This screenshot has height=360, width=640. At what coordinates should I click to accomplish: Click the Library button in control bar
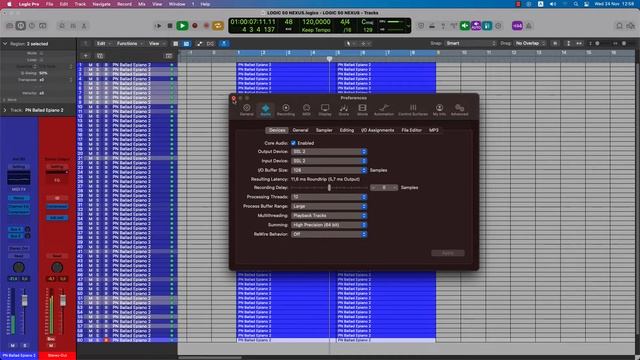pos(9,26)
